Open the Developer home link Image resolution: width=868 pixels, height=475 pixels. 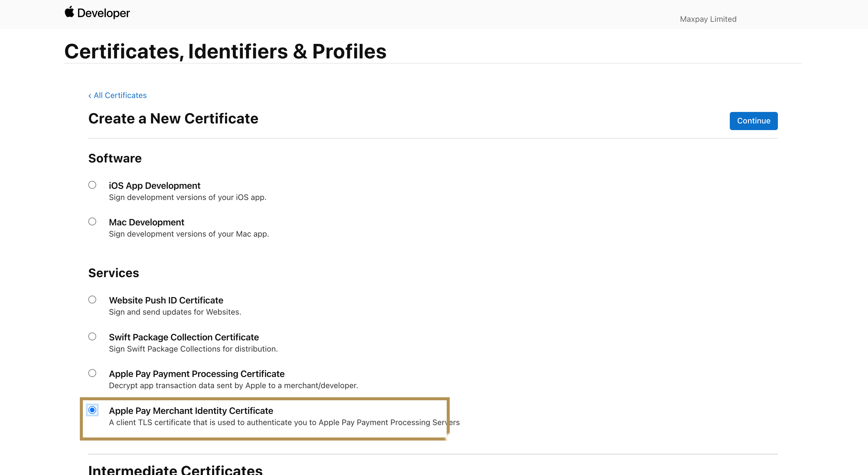[x=103, y=13]
